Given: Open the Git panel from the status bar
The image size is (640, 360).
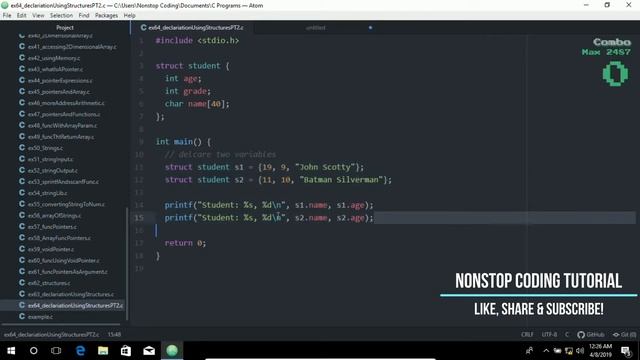Looking at the screenshot, I should click(624, 334).
